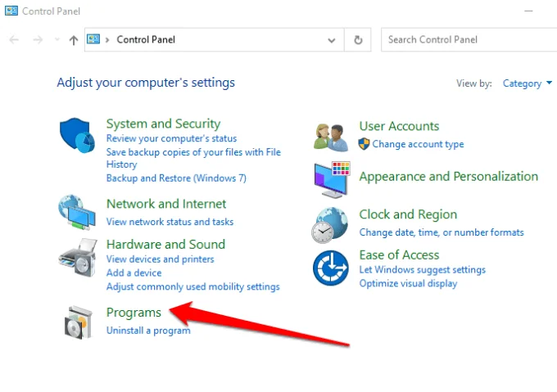Click the Clock and Region globe icon
The height and width of the screenshot is (392, 557).
pos(331,223)
